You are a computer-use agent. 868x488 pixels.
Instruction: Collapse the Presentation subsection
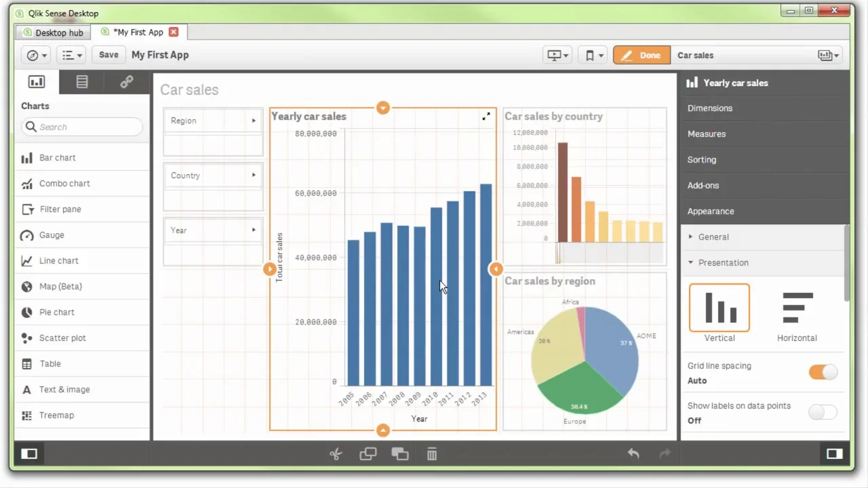(762, 263)
